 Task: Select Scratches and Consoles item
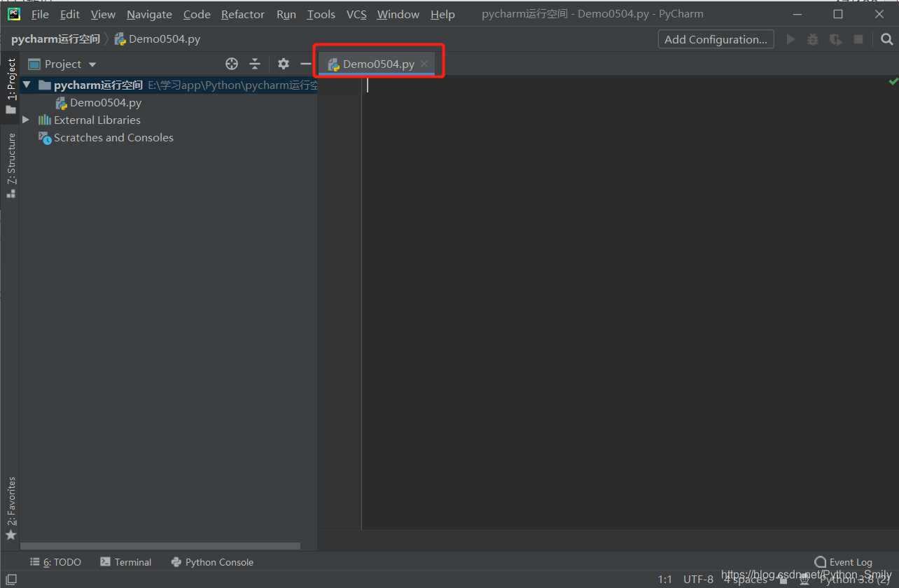113,137
